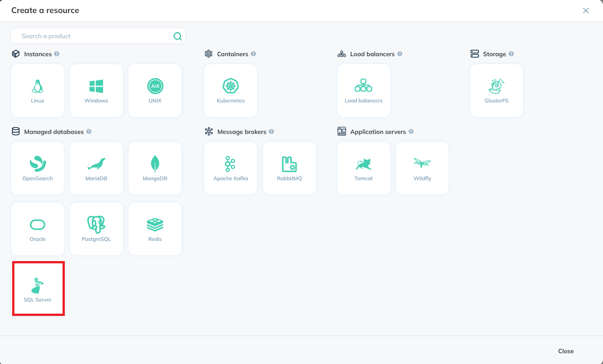
Task: Select the Tomcat application server
Action: coord(364,168)
